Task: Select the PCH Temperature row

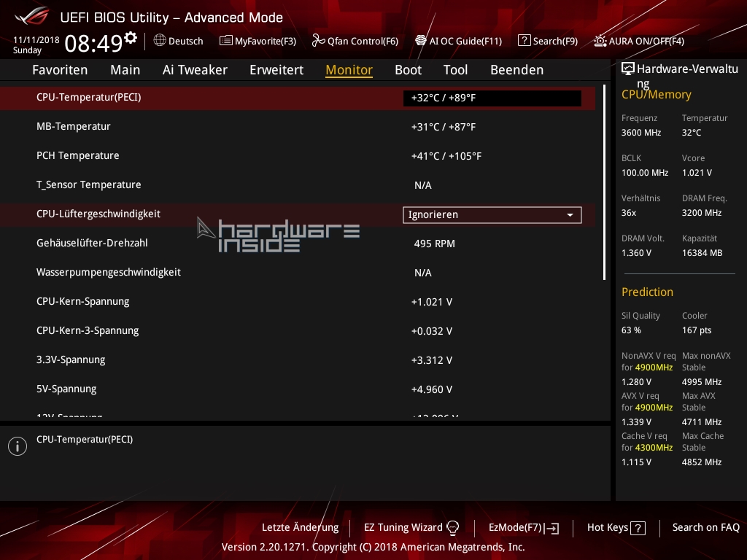Action: pyautogui.click(x=298, y=156)
